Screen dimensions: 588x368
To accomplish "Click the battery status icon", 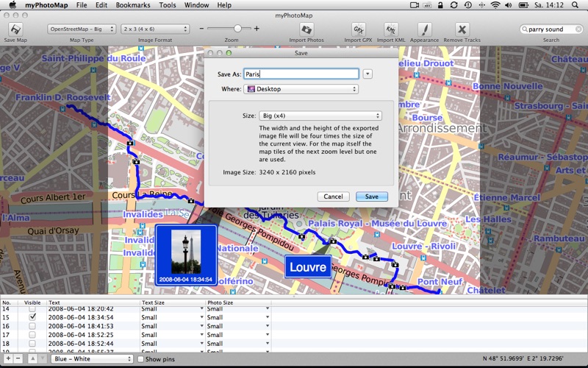I will [x=523, y=5].
